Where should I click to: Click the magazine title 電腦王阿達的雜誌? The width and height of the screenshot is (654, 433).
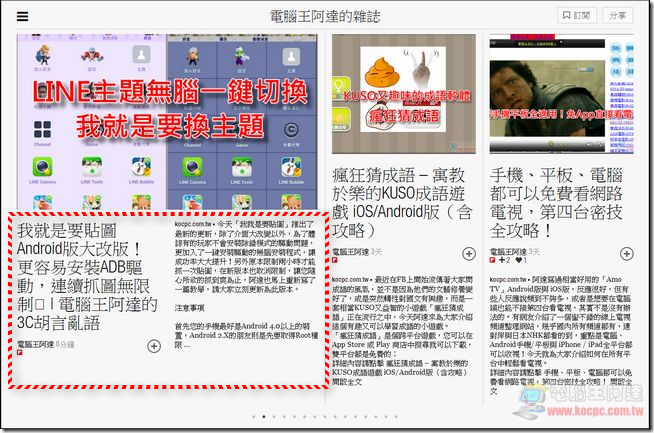tap(325, 16)
